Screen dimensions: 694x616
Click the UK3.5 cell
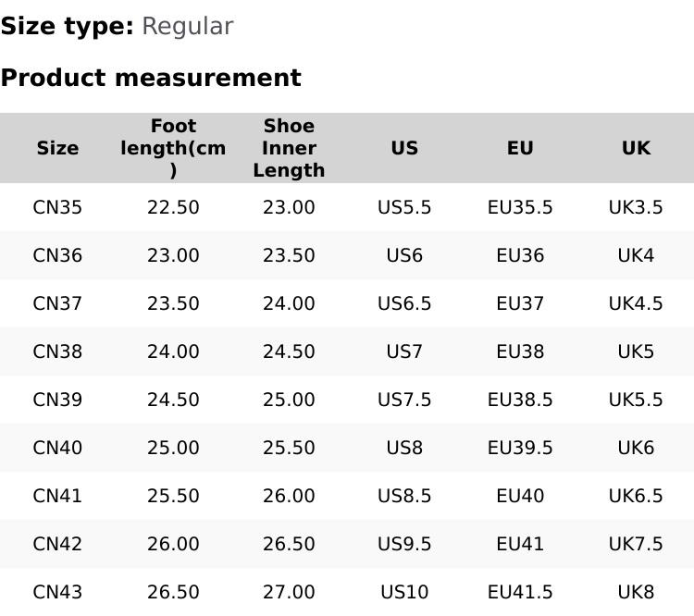click(636, 207)
